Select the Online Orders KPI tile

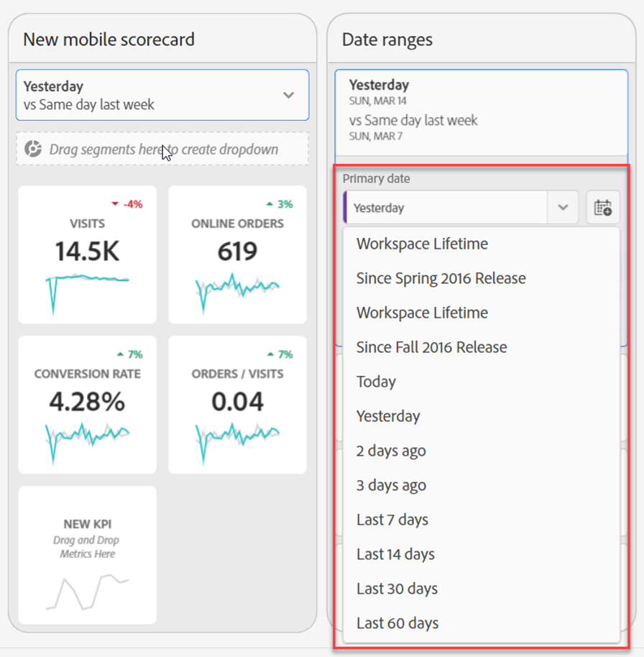tap(238, 254)
